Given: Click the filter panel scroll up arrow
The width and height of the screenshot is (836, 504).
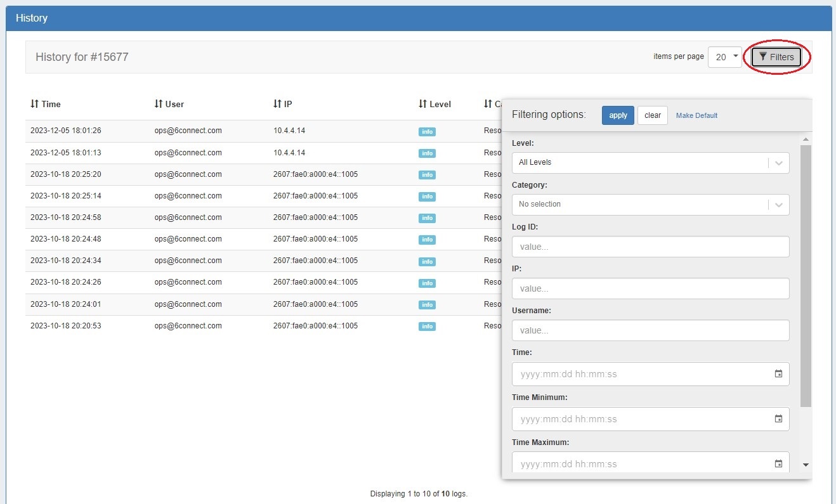Looking at the screenshot, I should (806, 139).
